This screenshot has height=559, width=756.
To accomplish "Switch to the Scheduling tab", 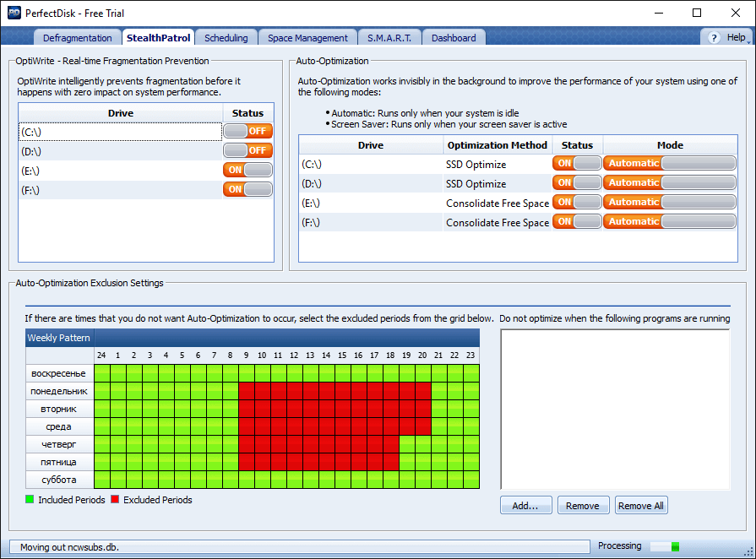I will coord(226,38).
